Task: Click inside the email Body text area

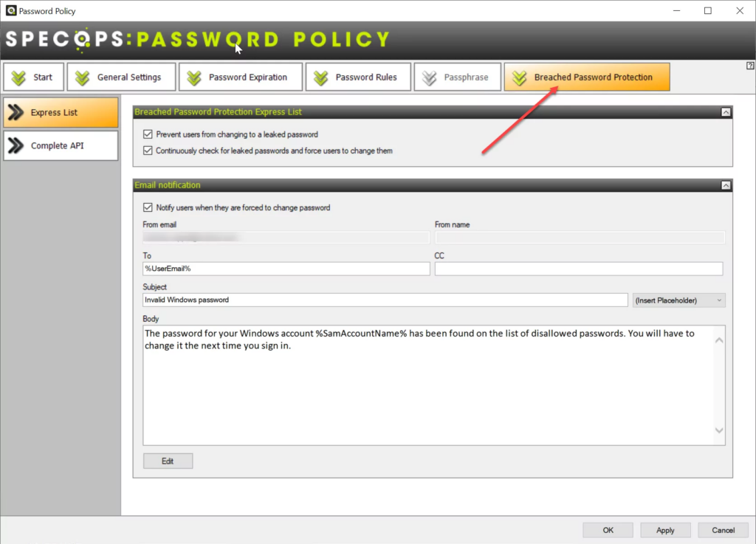Action: (428, 385)
